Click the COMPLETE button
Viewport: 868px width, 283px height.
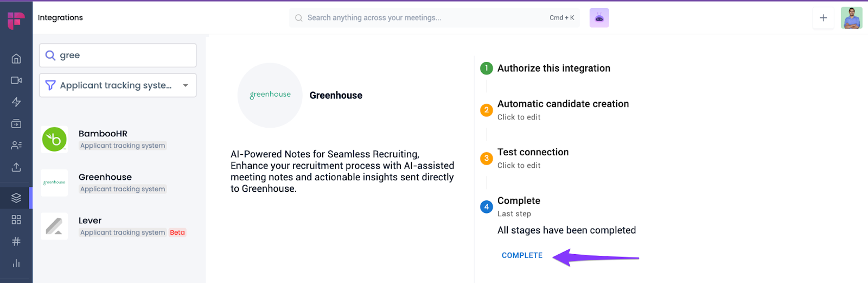point(522,255)
